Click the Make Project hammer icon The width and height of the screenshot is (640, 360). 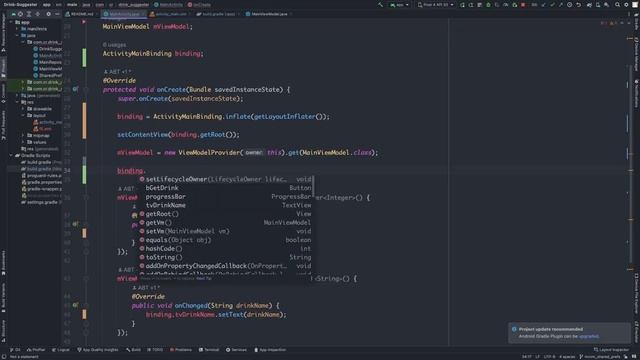380,5
